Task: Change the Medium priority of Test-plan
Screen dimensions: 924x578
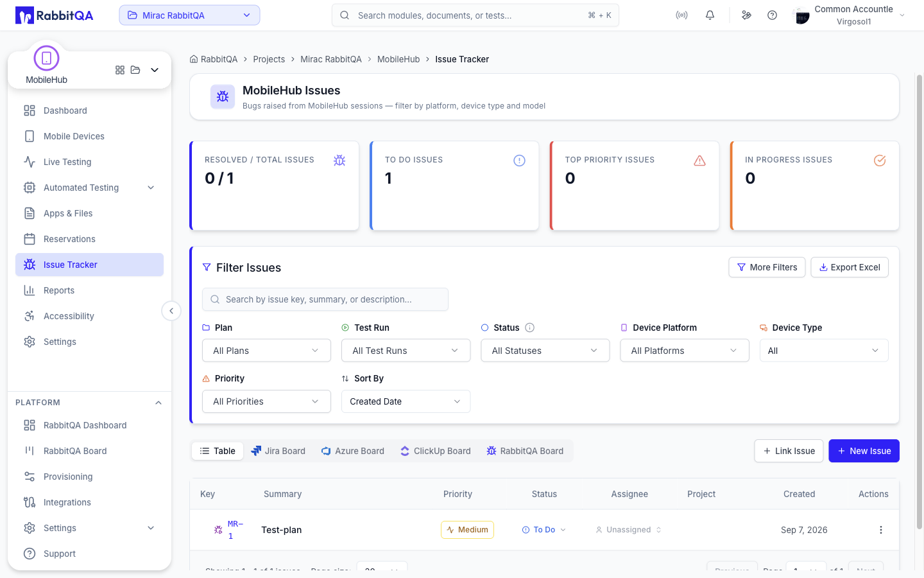Action: [x=467, y=530]
